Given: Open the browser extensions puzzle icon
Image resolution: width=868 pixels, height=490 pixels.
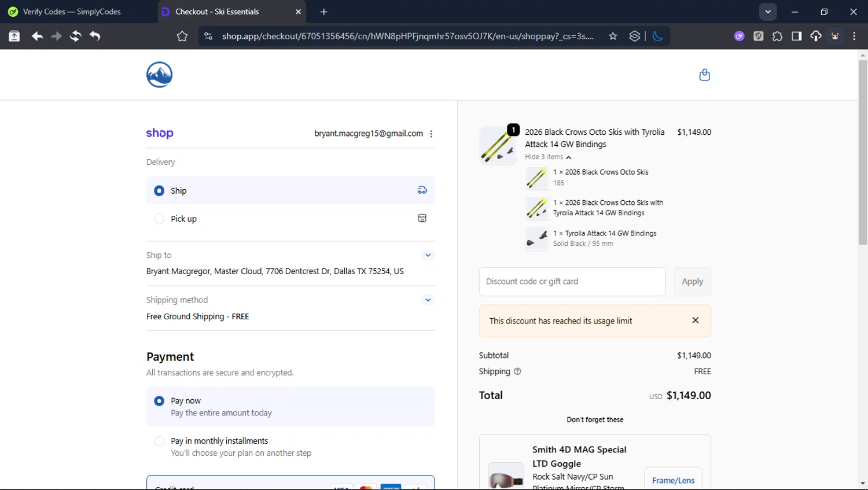Looking at the screenshot, I should pos(777,36).
